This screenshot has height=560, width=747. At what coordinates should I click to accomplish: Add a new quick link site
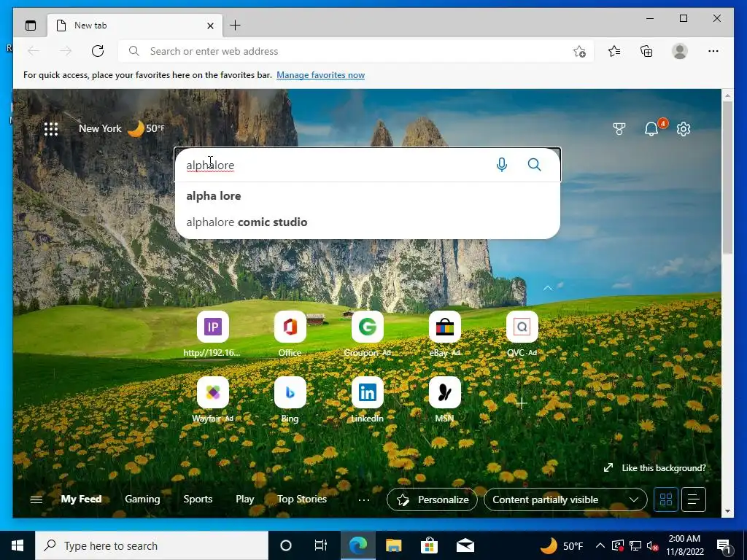(521, 404)
